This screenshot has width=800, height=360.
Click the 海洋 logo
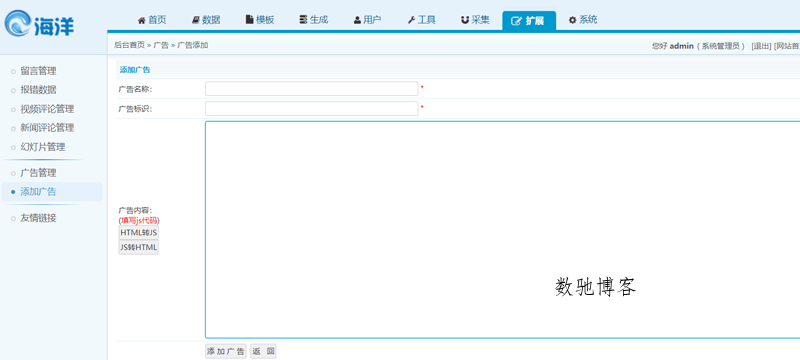pyautogui.click(x=40, y=24)
